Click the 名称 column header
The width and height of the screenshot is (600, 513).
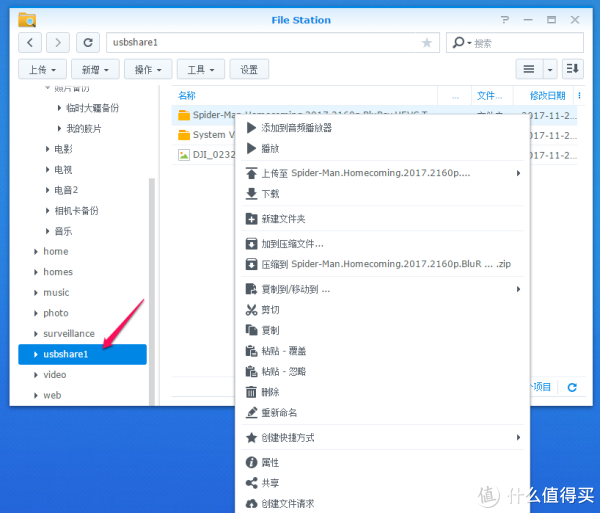tap(187, 96)
